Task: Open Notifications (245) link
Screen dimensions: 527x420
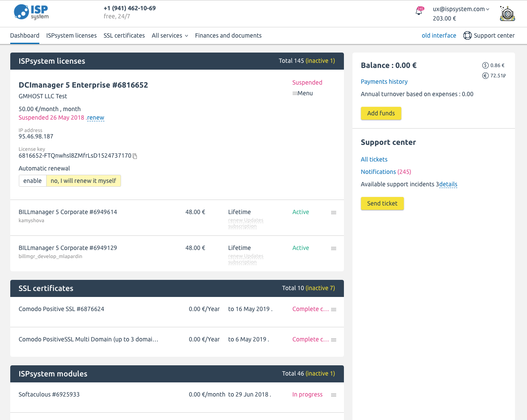Action: coord(386,172)
